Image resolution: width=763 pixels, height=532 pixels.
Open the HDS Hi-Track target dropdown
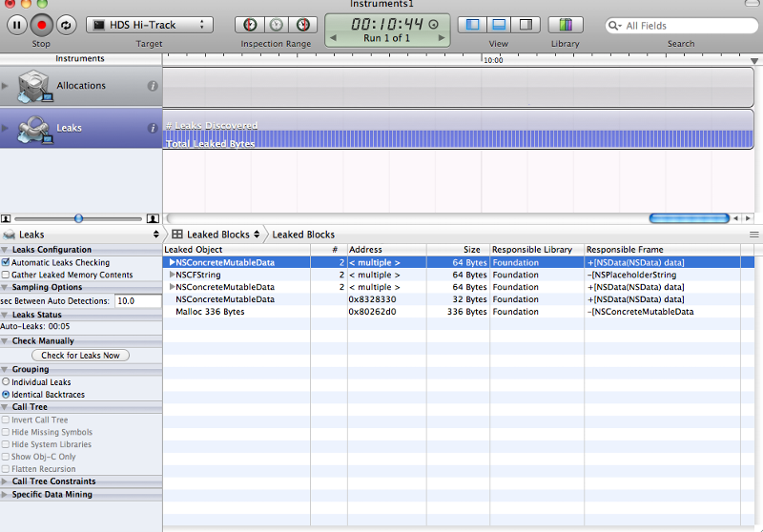pyautogui.click(x=150, y=25)
